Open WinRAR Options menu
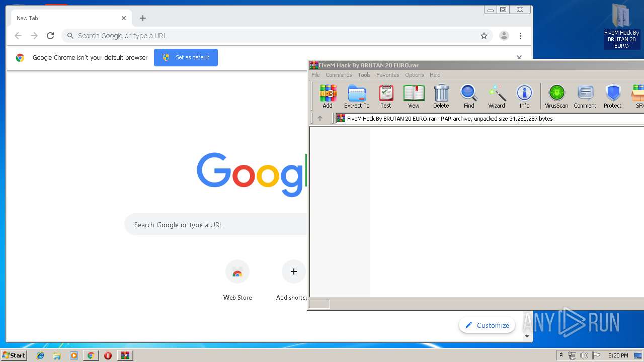 pos(415,75)
